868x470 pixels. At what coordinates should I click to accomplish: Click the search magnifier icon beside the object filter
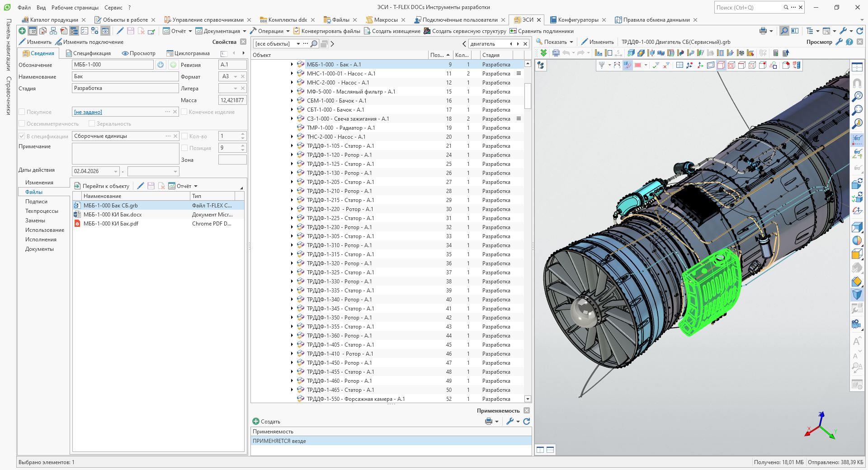(314, 44)
